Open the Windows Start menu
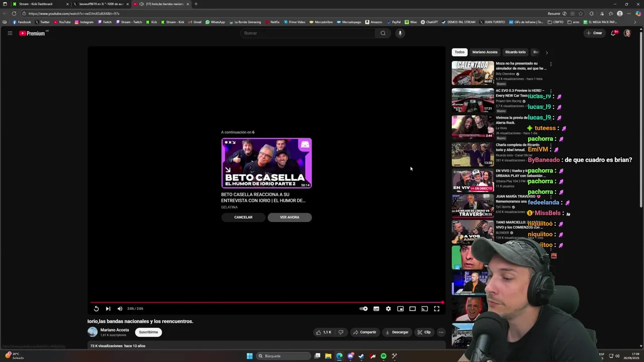This screenshot has height=362, width=644. click(x=250, y=356)
